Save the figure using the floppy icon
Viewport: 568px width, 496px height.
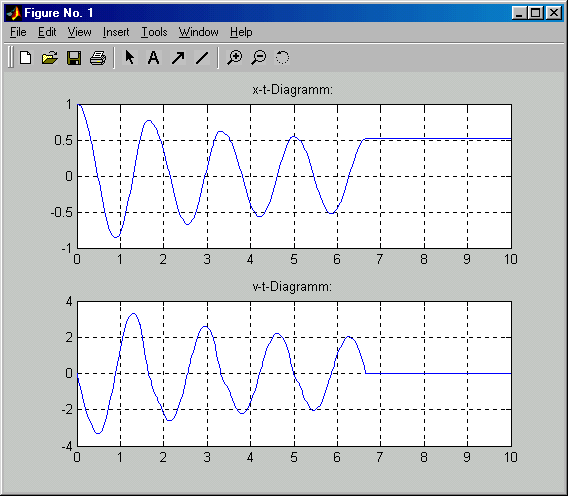(x=74, y=58)
